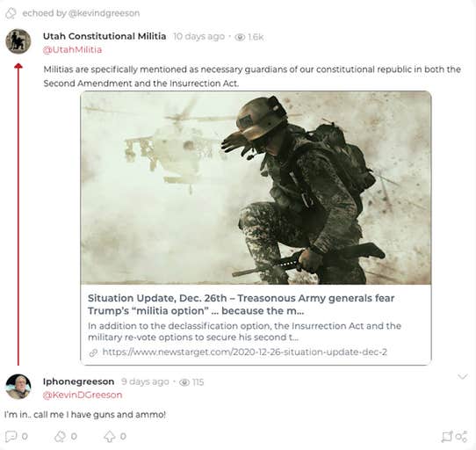The height and width of the screenshot is (450, 476).
Task: Click the echo icon beside 'echoed by'
Action: coord(11,13)
